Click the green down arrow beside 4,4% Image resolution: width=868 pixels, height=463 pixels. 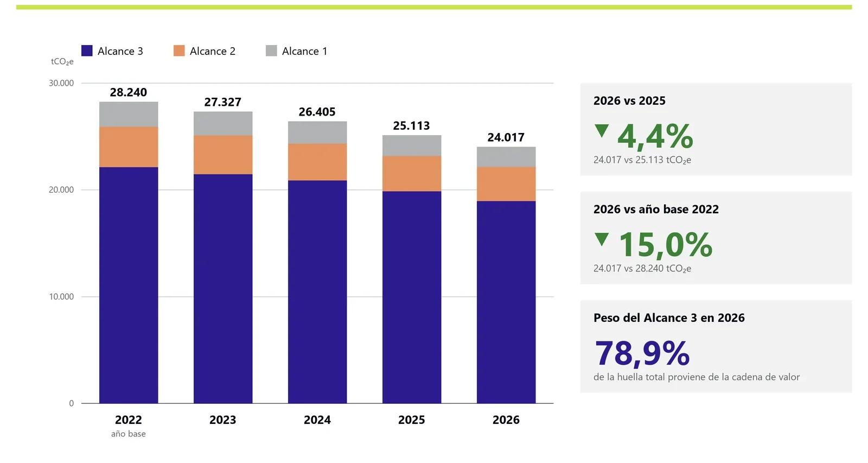[x=602, y=131]
